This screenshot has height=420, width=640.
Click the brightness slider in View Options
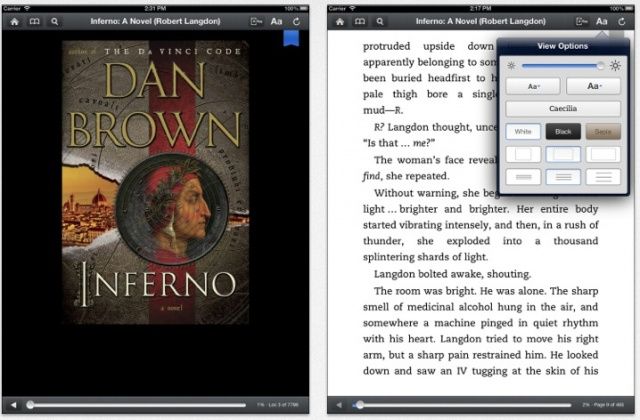click(563, 66)
